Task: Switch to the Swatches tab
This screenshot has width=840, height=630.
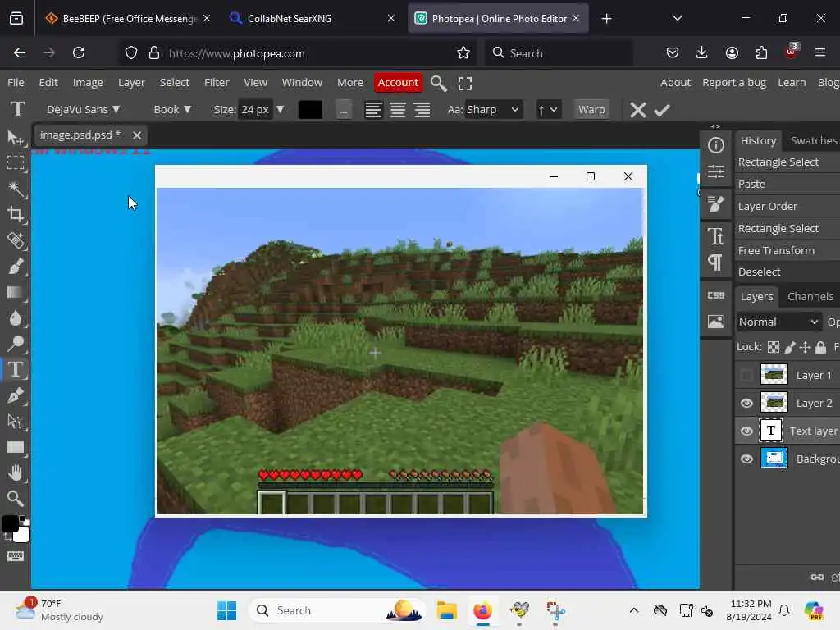Action: coord(813,140)
